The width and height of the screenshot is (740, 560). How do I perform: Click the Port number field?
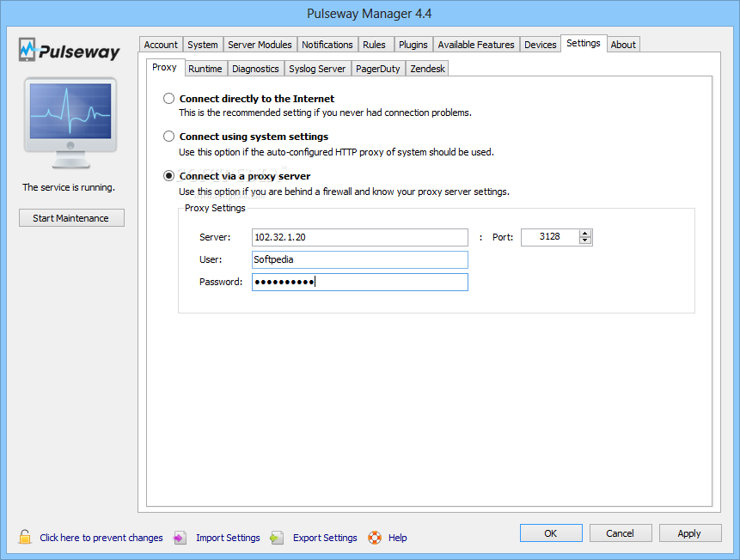click(550, 237)
